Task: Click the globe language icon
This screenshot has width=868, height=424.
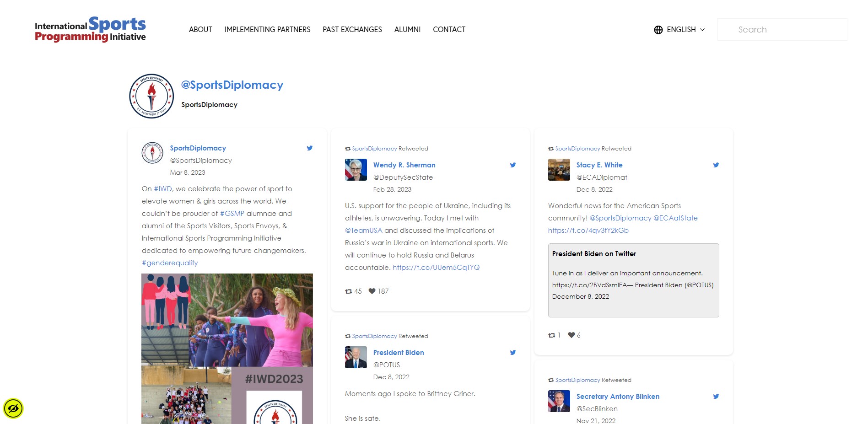Action: (658, 30)
